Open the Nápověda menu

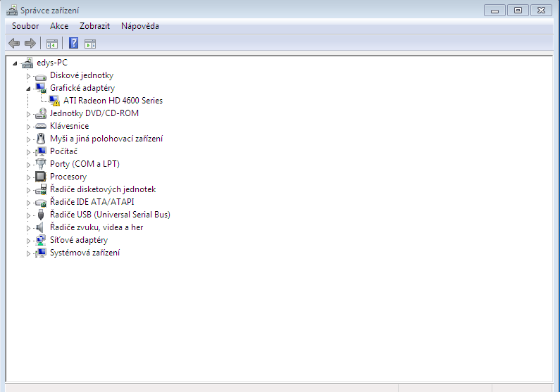(140, 26)
